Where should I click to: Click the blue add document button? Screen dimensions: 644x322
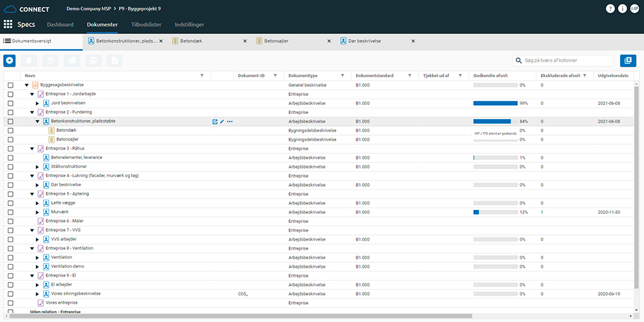[x=10, y=61]
